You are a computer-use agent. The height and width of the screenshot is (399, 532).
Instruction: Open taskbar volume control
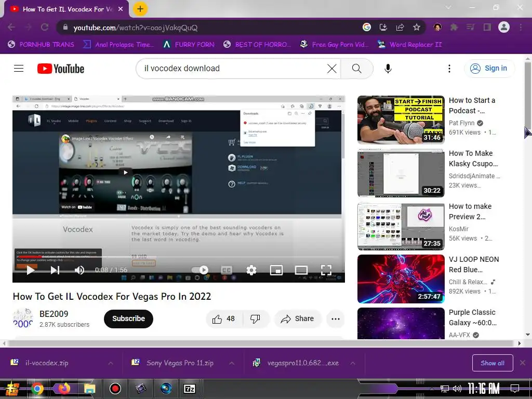click(x=457, y=389)
